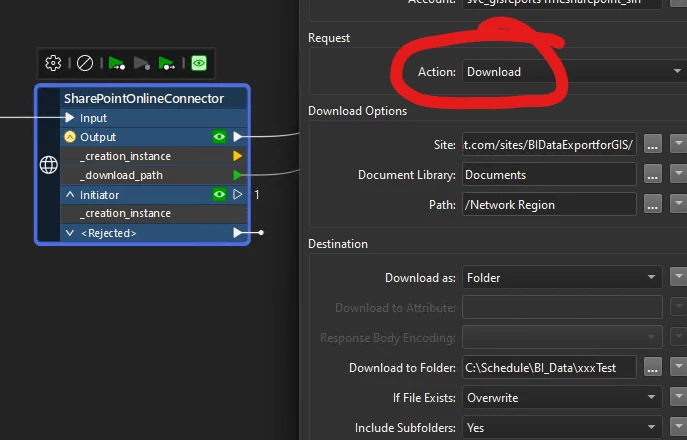Open the Action dropdown set to Download
The height and width of the screenshot is (440, 687).
(x=574, y=71)
